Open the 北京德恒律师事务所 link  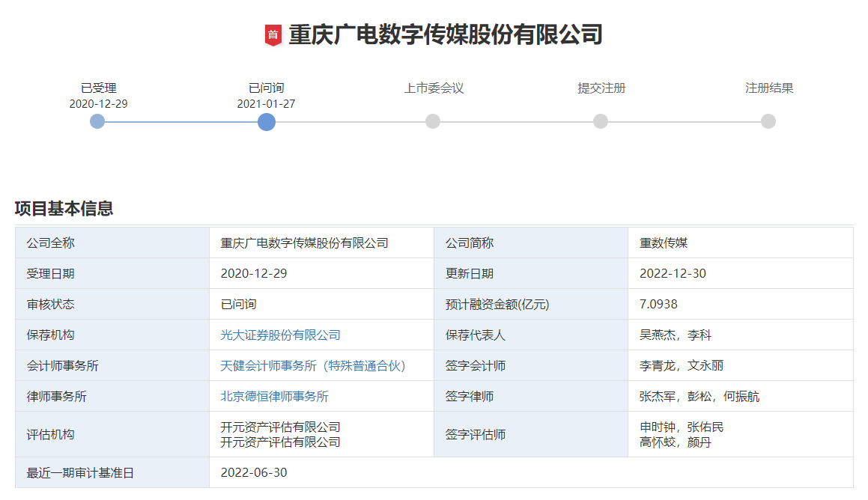[x=275, y=397]
